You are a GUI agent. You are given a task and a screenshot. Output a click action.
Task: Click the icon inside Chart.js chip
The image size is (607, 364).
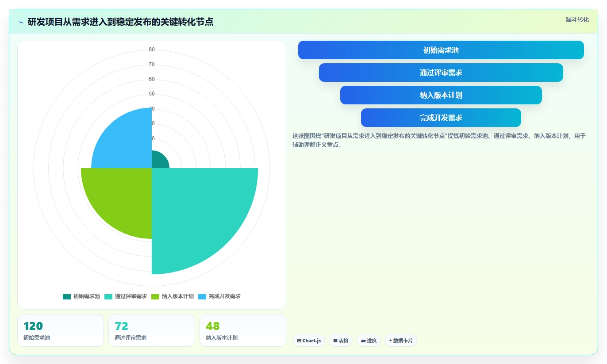tap(299, 341)
